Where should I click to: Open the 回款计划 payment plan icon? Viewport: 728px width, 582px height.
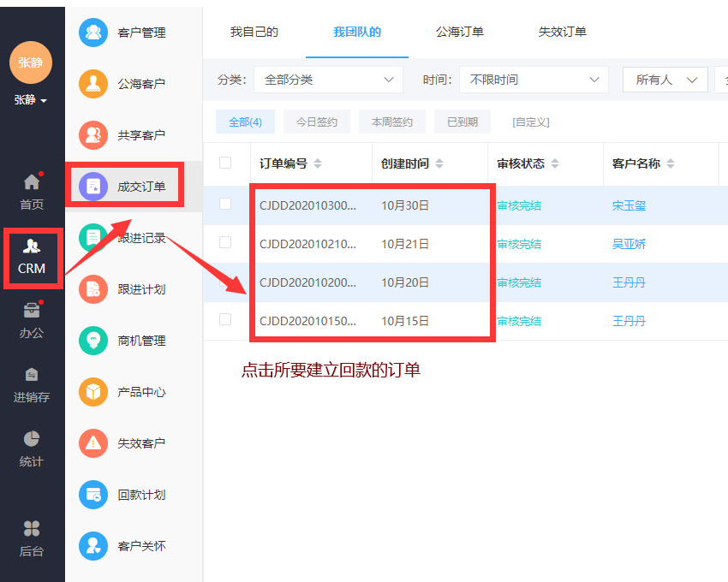click(x=93, y=495)
